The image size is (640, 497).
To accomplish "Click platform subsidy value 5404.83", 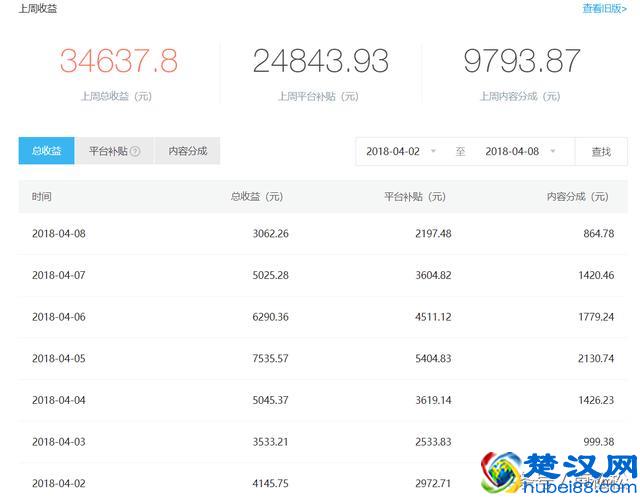I will 433,358.
